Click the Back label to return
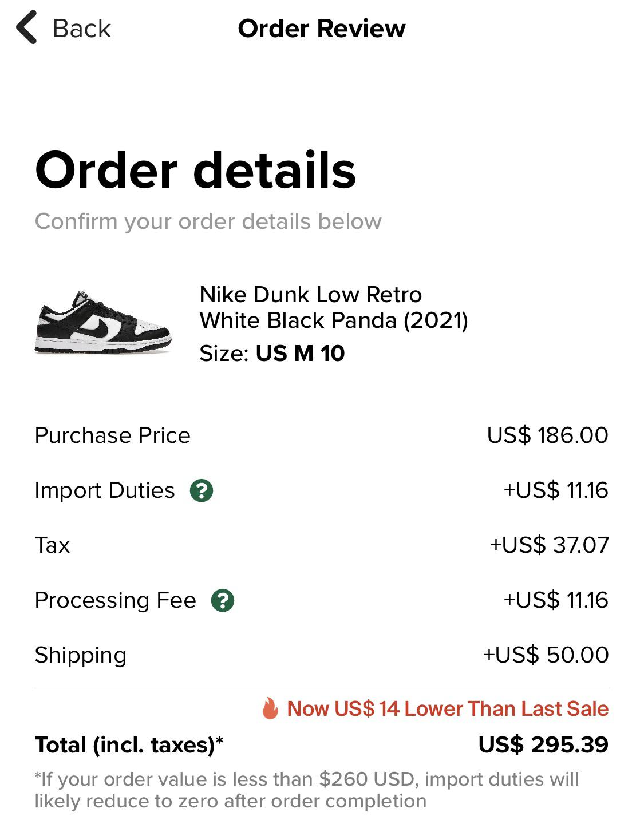 [x=82, y=27]
